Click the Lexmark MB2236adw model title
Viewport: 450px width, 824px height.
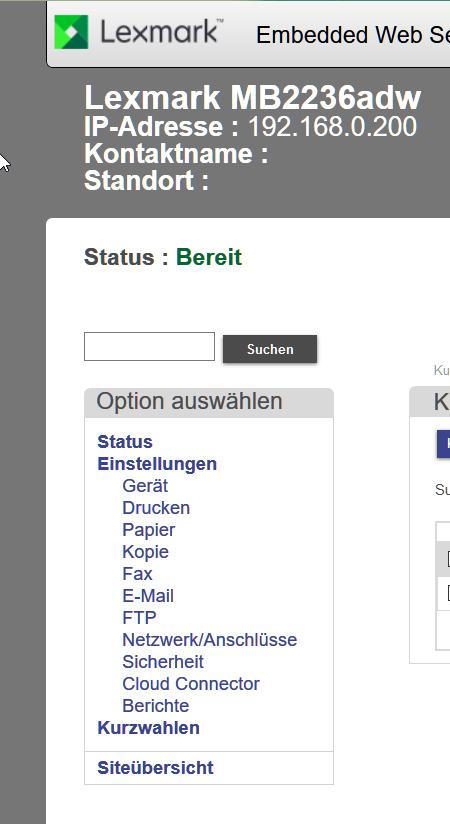coord(253,98)
